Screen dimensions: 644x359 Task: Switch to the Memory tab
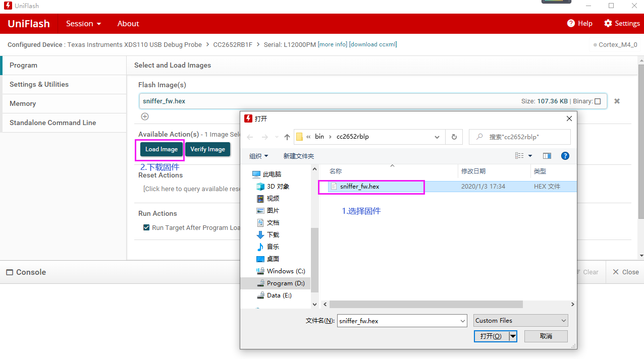(x=63, y=104)
